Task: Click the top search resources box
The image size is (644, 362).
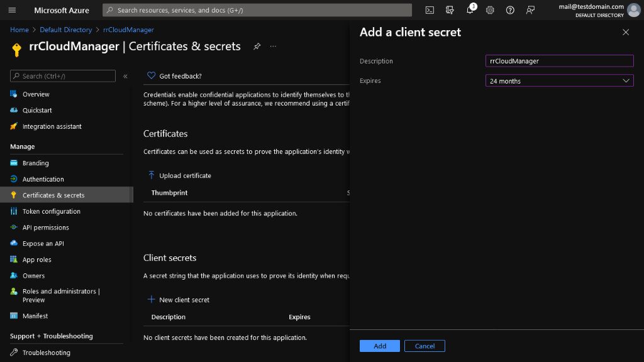Action: [x=257, y=10]
